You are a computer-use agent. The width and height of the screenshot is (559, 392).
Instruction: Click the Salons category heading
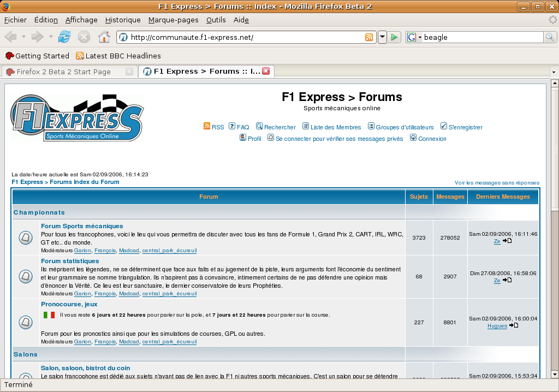pos(25,354)
